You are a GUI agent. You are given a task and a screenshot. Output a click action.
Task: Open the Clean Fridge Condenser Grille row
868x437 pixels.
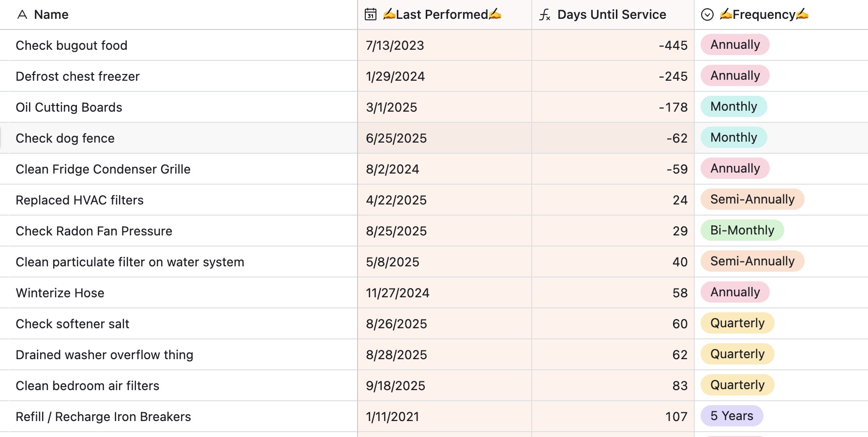pos(103,169)
